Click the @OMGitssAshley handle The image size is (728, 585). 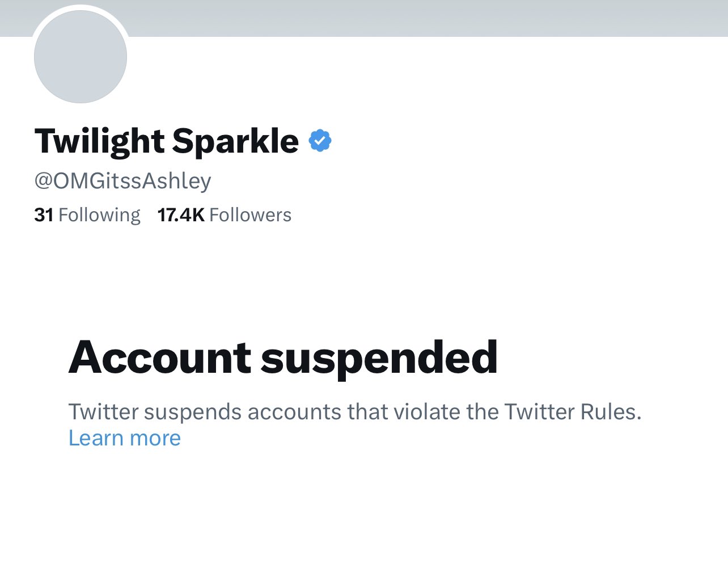coord(123,180)
